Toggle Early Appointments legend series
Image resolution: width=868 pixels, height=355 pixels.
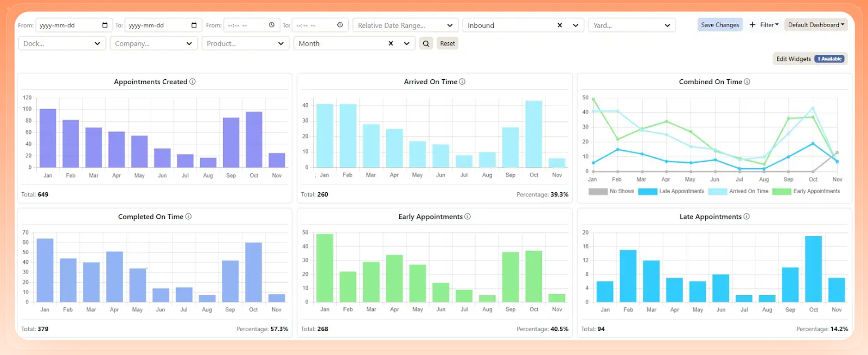coord(806,192)
